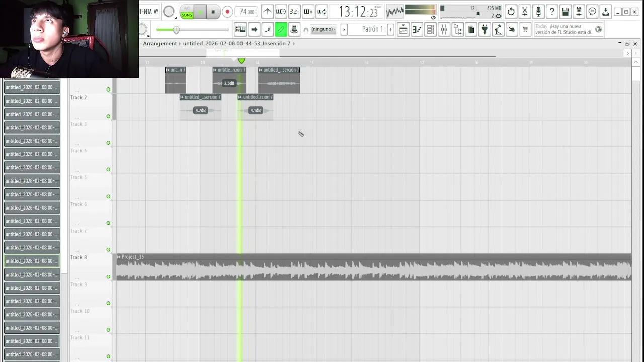
Task: Switch the PAT/SONG mode toggle
Action: click(x=187, y=12)
